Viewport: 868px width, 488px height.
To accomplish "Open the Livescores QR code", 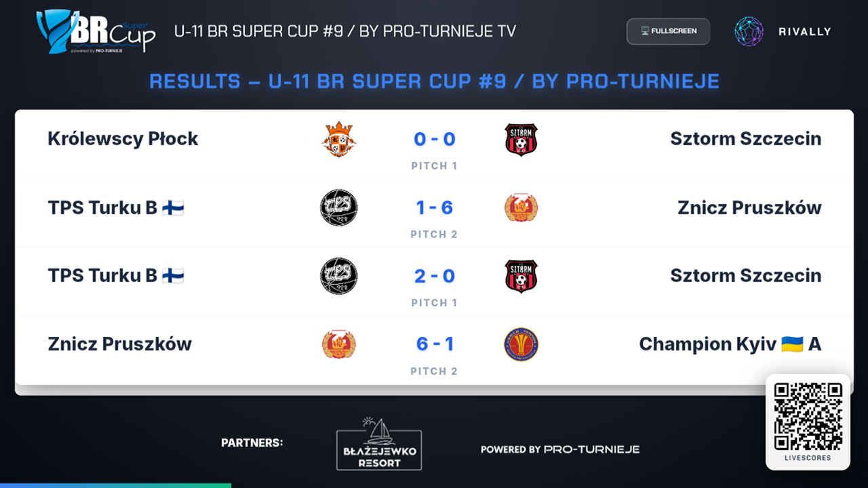I will click(808, 416).
